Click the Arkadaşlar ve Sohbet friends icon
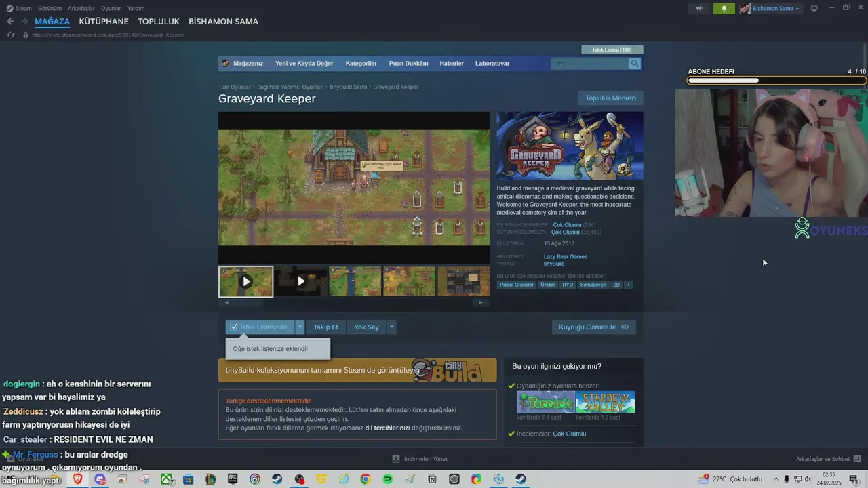 (857, 459)
